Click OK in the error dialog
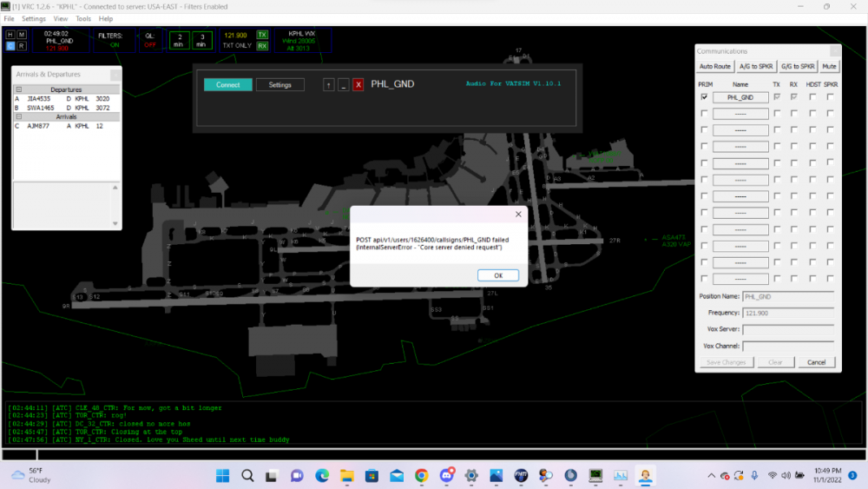 [x=498, y=275]
